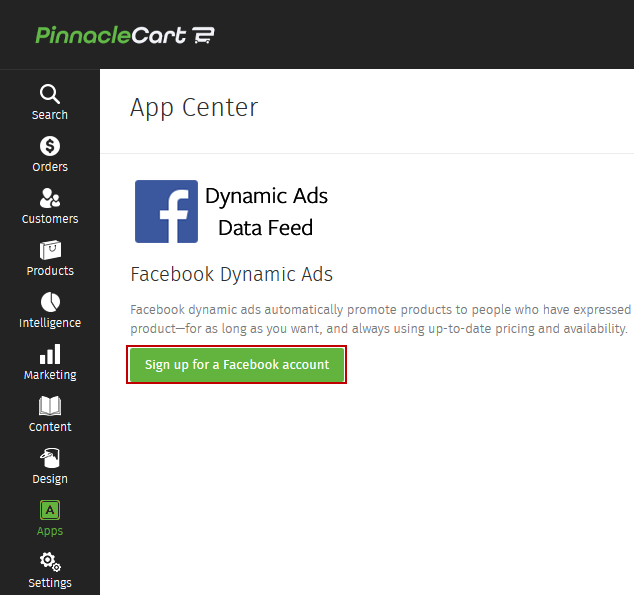This screenshot has height=595, width=634.
Task: Select the Apps sidebar item
Action: point(50,519)
